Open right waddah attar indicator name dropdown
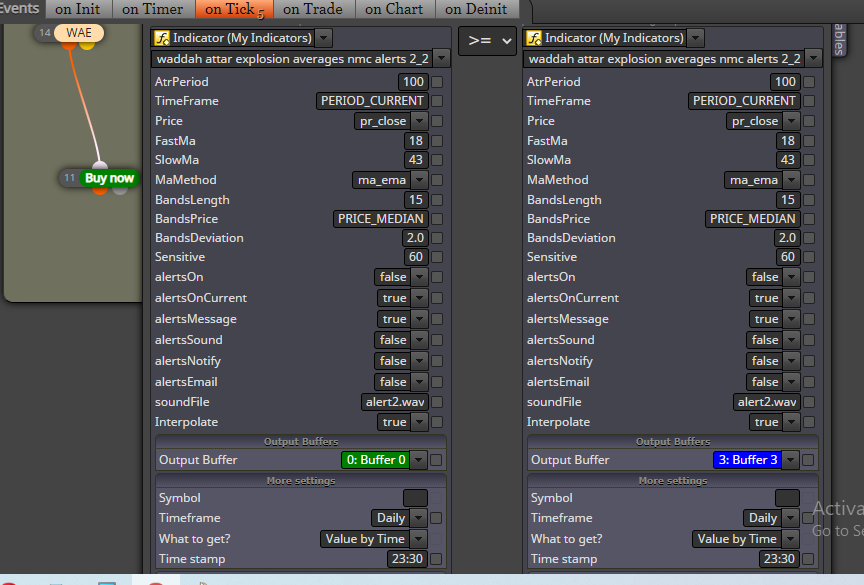The height and width of the screenshot is (585, 864). 813,58
